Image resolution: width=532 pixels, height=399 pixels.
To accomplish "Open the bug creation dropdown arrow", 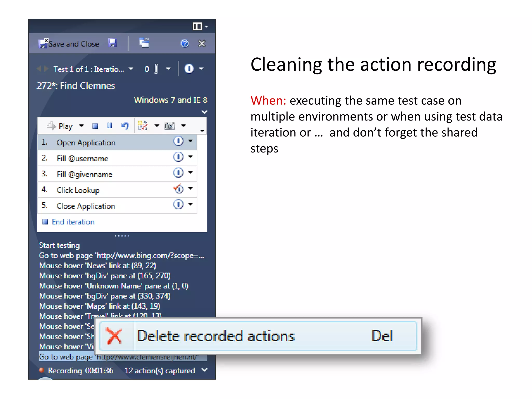I will [x=157, y=126].
